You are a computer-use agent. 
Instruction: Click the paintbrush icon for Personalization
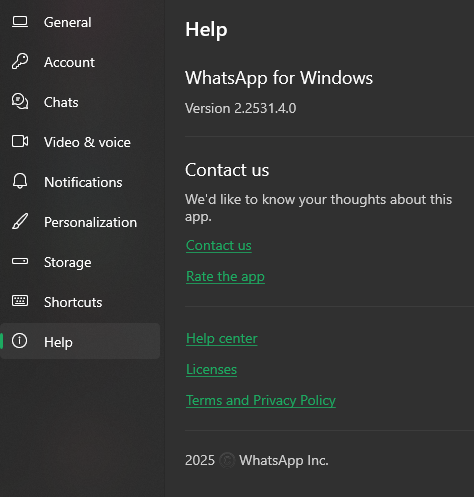pos(20,221)
